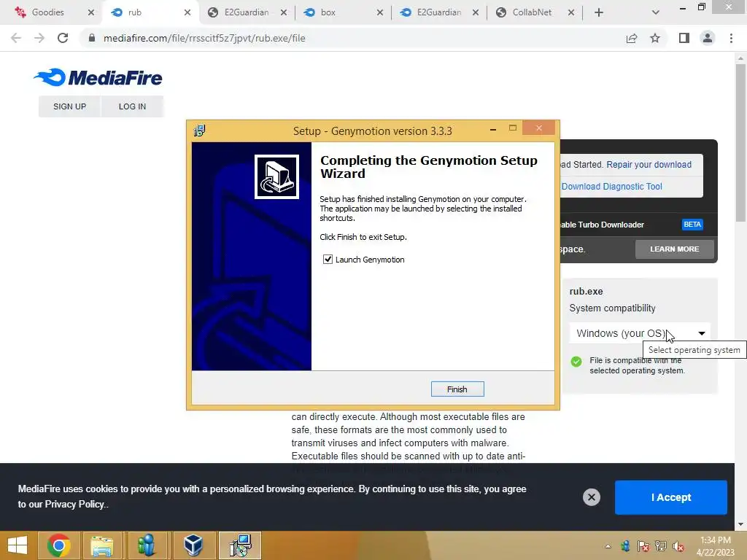View site information lock icon
This screenshot has height=560, width=747.
92,38
